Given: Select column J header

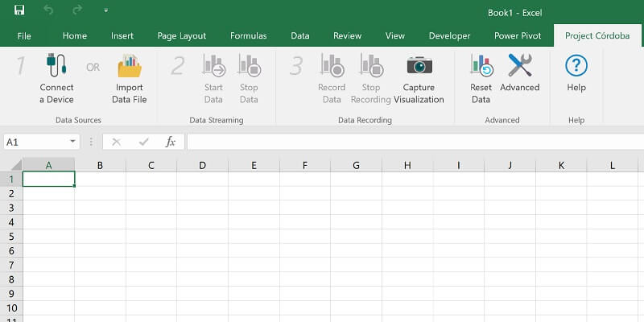Looking at the screenshot, I should pos(510,165).
